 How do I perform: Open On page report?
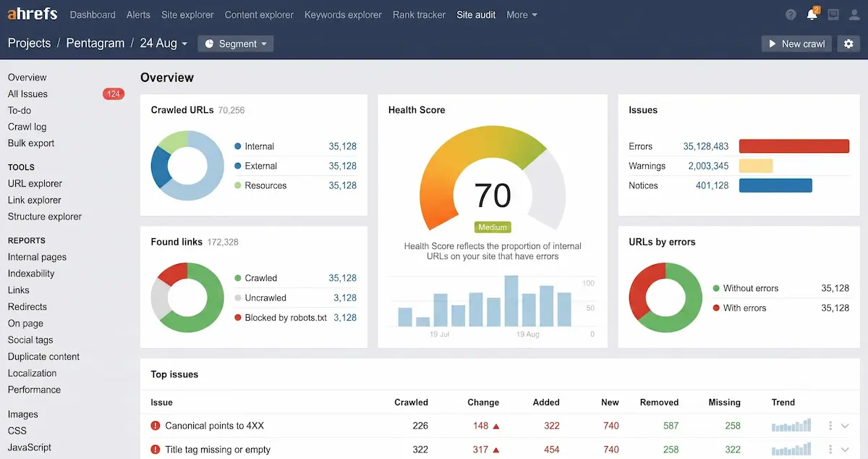click(x=25, y=324)
